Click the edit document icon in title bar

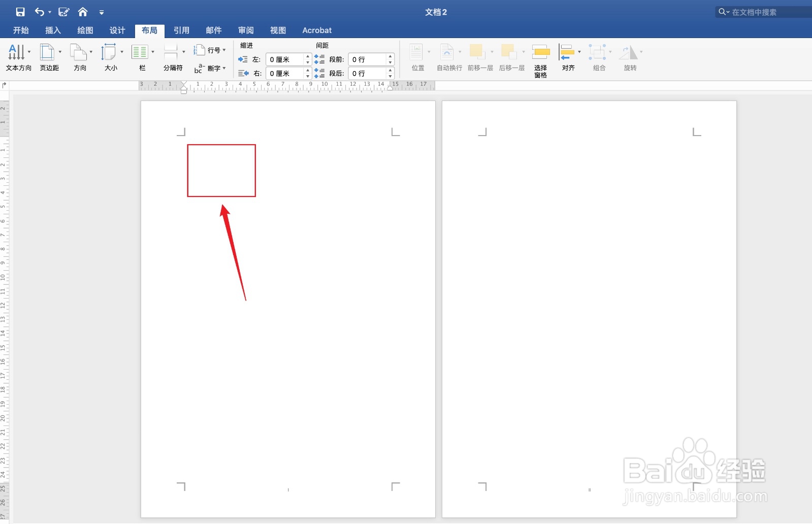pyautogui.click(x=64, y=12)
